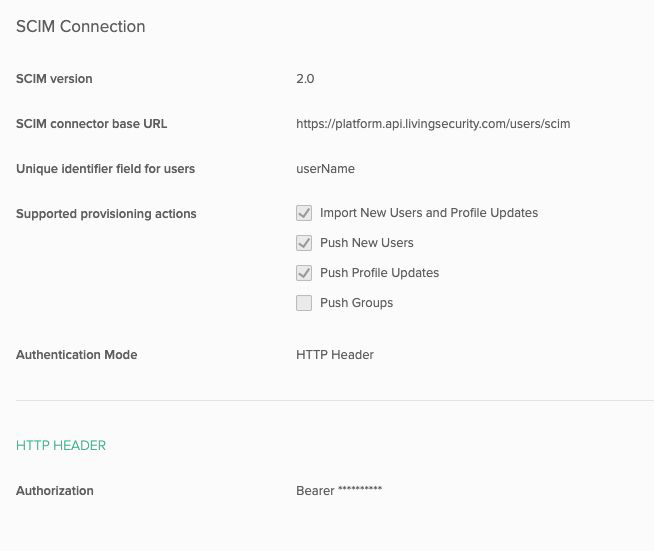The height and width of the screenshot is (551, 654).
Task: Click the Authentication Mode label
Action: tap(76, 355)
